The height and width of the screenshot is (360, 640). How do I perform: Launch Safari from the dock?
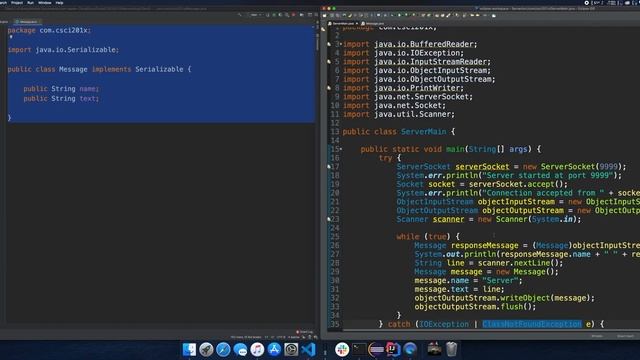point(223,349)
